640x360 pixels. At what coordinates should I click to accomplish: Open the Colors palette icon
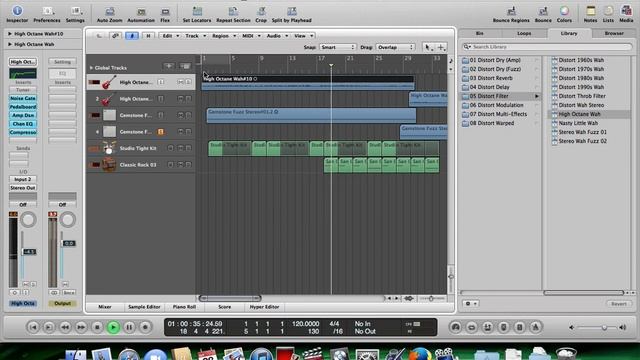tap(564, 11)
